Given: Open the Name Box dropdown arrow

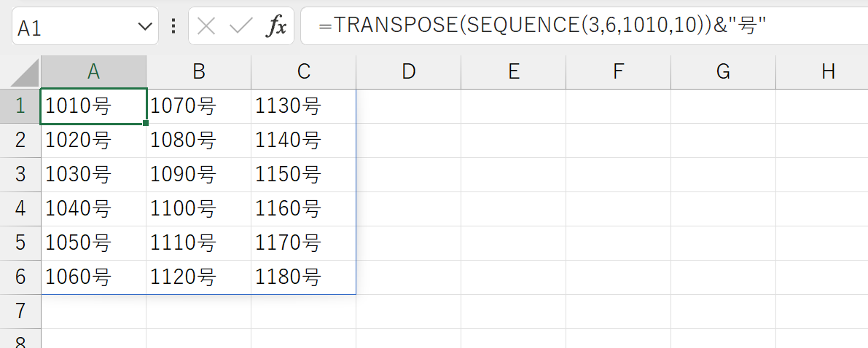Looking at the screenshot, I should [144, 26].
